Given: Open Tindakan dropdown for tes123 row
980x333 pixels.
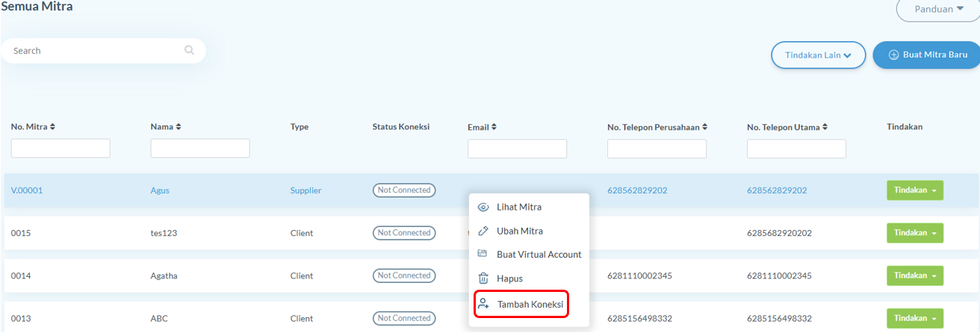Looking at the screenshot, I should (x=914, y=233).
